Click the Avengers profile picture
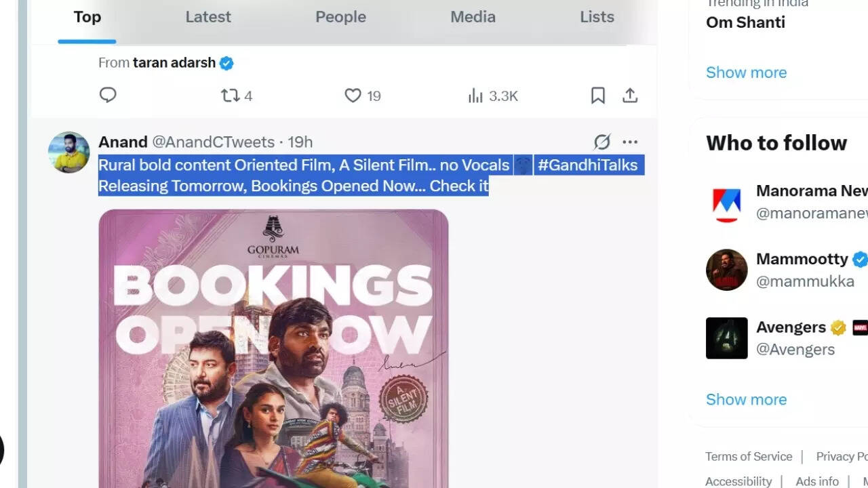Screen dimensions: 868x488 [x=726, y=338]
